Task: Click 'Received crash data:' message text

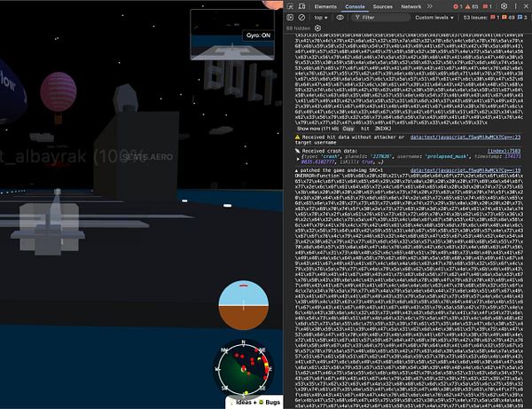Action: [330, 151]
